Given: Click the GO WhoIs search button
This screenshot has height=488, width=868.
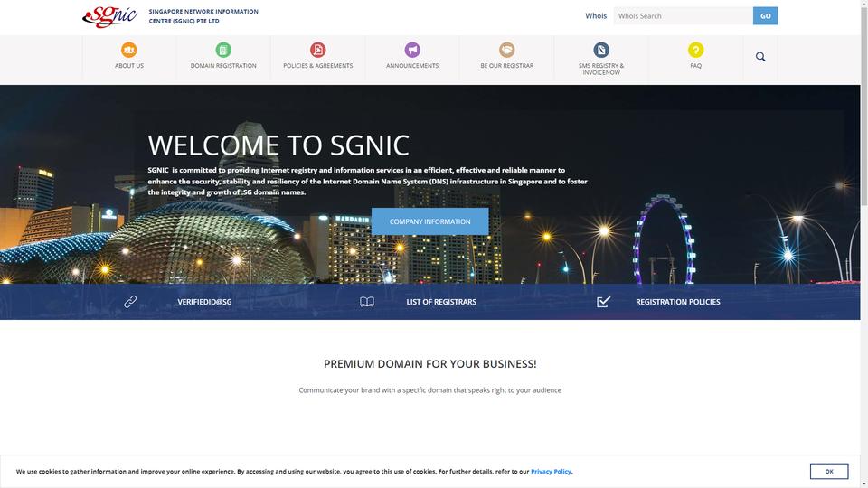Looking at the screenshot, I should [765, 16].
